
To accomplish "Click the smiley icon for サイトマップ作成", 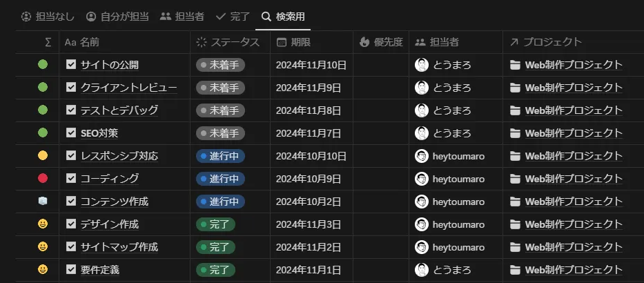I will 43,247.
